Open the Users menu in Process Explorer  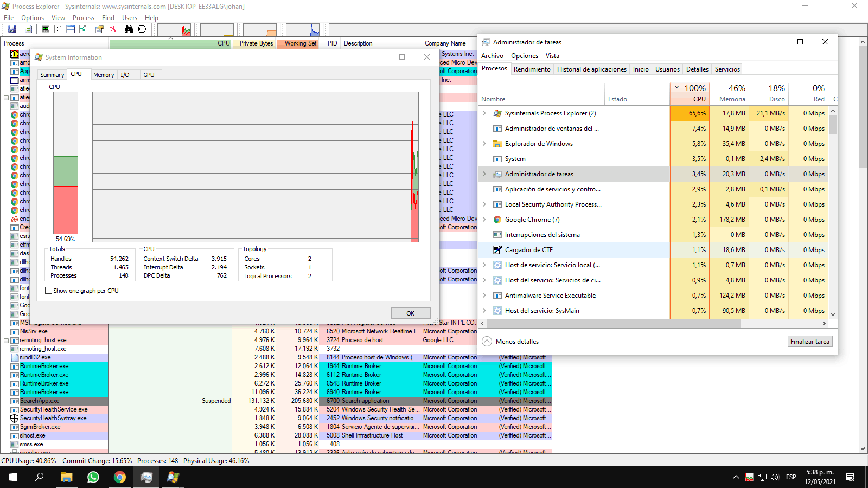click(x=130, y=18)
